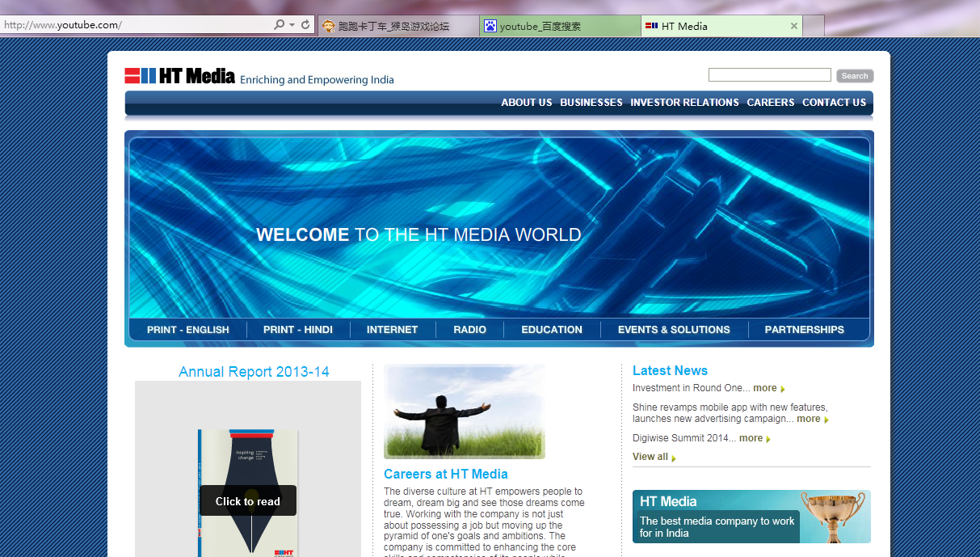This screenshot has height=557, width=980.
Task: Click the HT Media logo
Action: [x=179, y=76]
